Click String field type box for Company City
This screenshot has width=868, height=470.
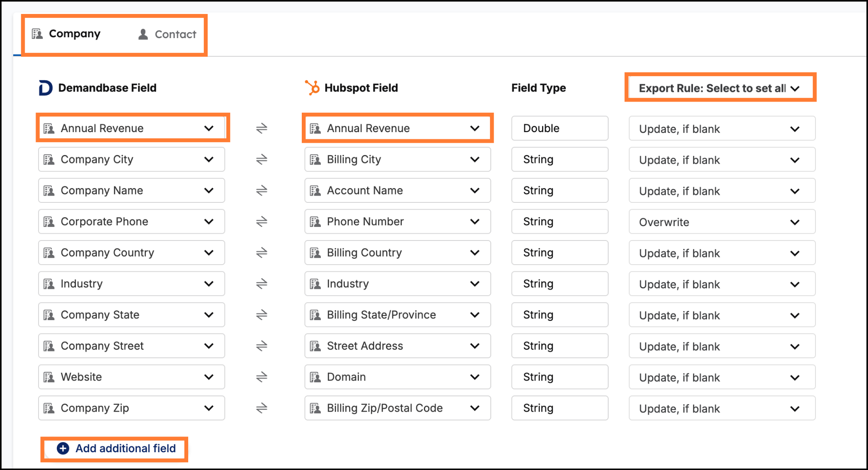click(559, 159)
